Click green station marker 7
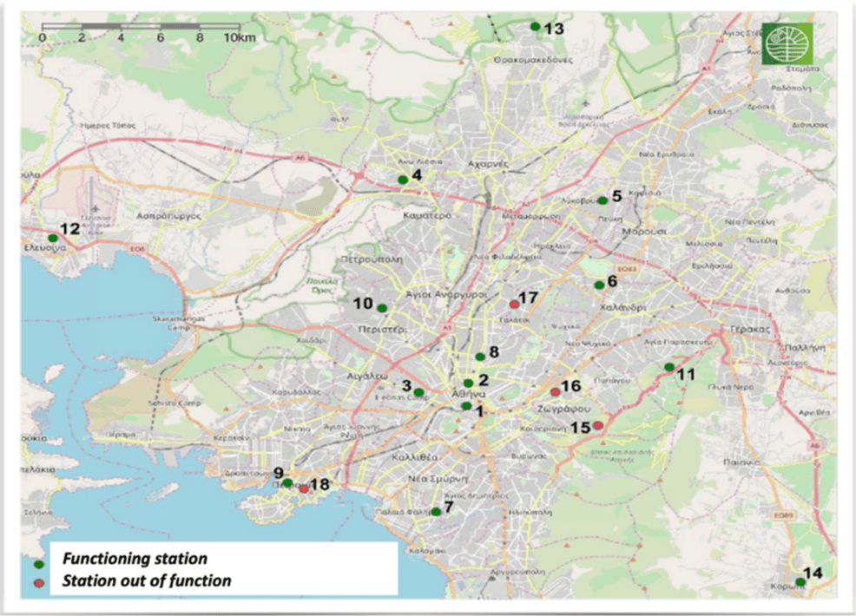Image resolution: width=856 pixels, height=616 pixels. pyautogui.click(x=436, y=512)
